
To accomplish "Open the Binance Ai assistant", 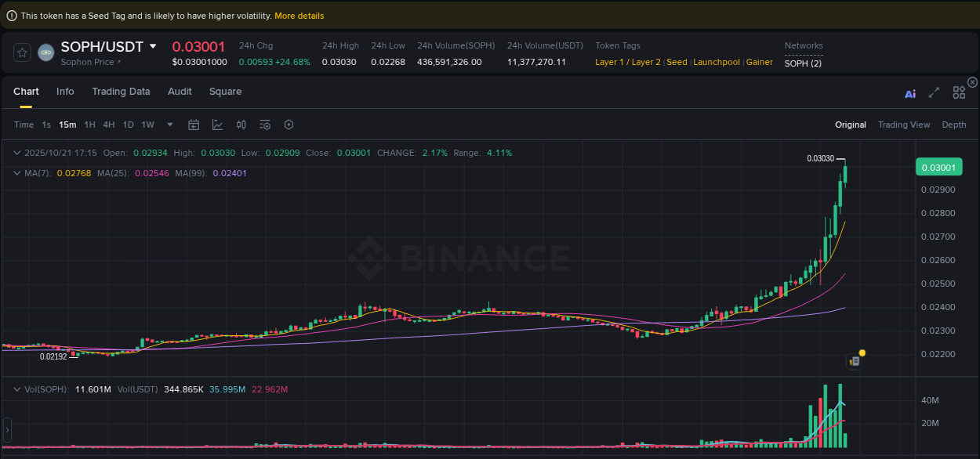I will coord(909,92).
